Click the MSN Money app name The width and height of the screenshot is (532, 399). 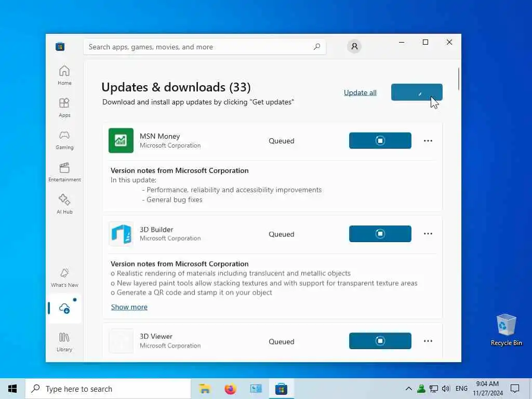point(159,136)
